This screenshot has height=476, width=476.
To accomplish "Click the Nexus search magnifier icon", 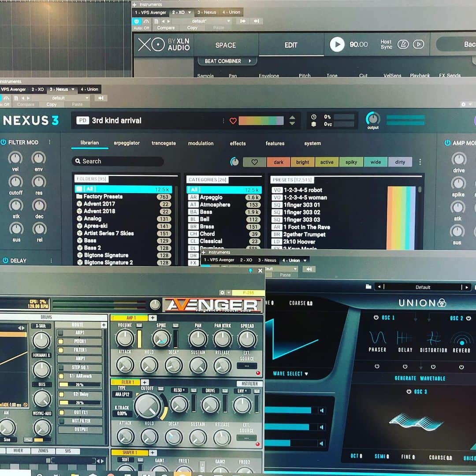I will 78,161.
